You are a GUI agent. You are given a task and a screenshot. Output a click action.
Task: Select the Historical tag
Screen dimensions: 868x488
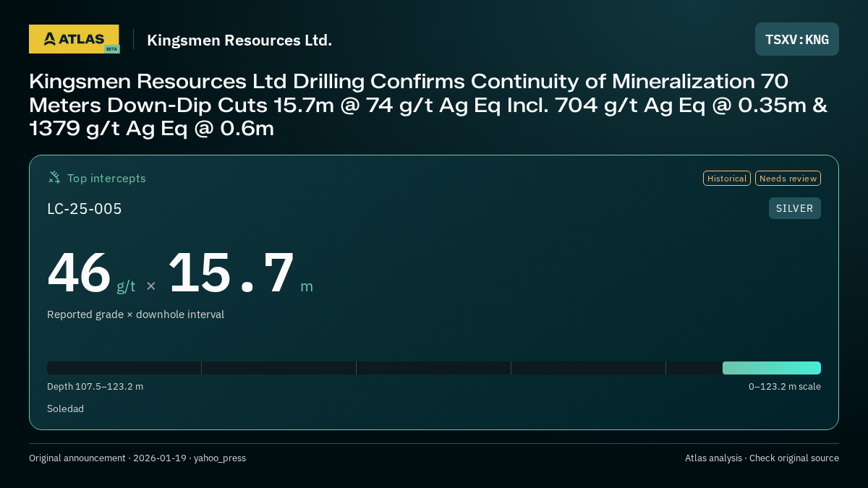coord(727,179)
